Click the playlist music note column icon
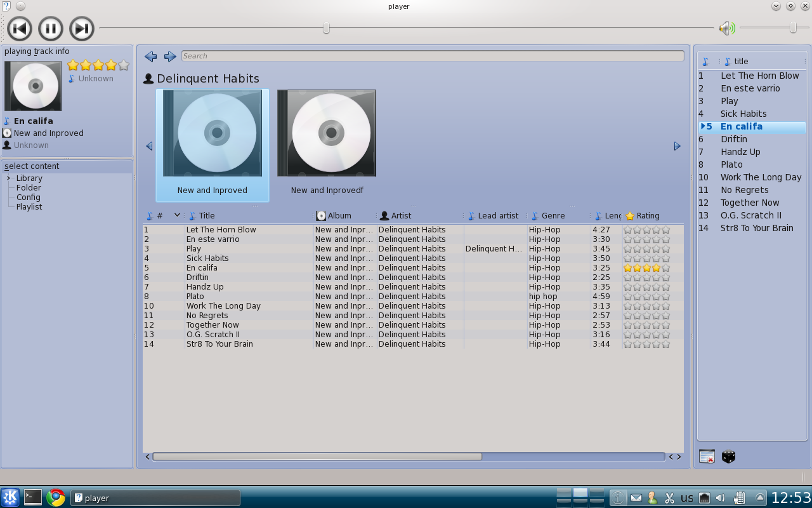 705,62
